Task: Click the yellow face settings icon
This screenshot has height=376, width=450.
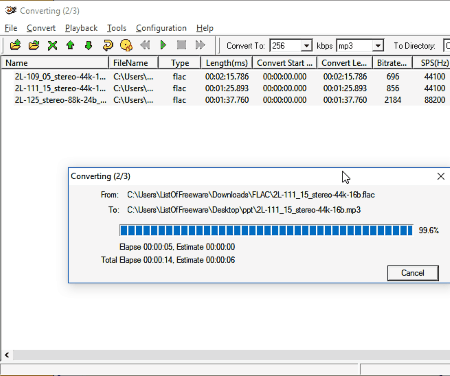Action: [x=126, y=45]
